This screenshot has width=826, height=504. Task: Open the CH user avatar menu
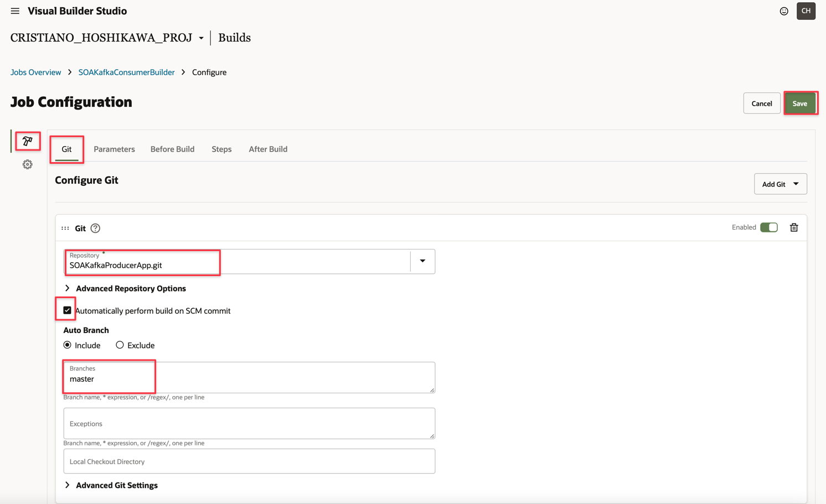(806, 11)
